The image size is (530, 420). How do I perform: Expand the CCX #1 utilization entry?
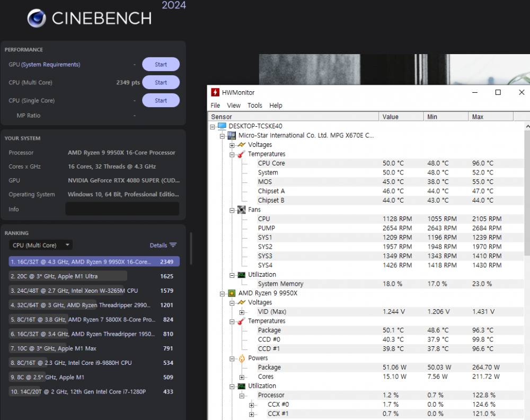click(x=251, y=414)
